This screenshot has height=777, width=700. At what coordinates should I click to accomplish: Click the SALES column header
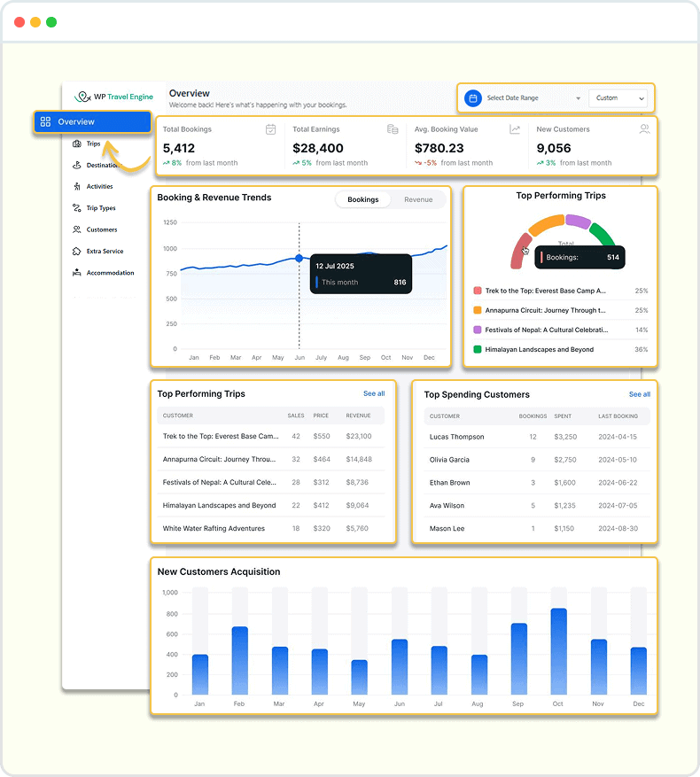296,416
